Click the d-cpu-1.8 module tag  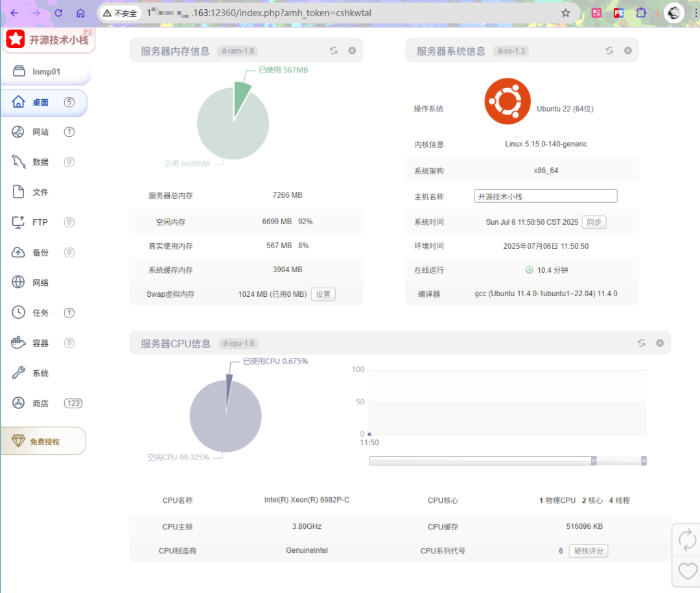[x=239, y=343]
